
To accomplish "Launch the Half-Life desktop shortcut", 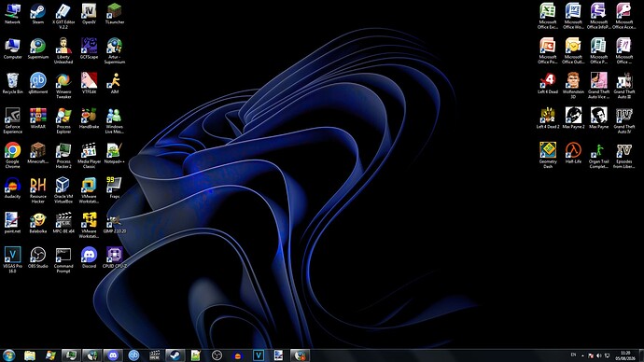I will click(573, 154).
